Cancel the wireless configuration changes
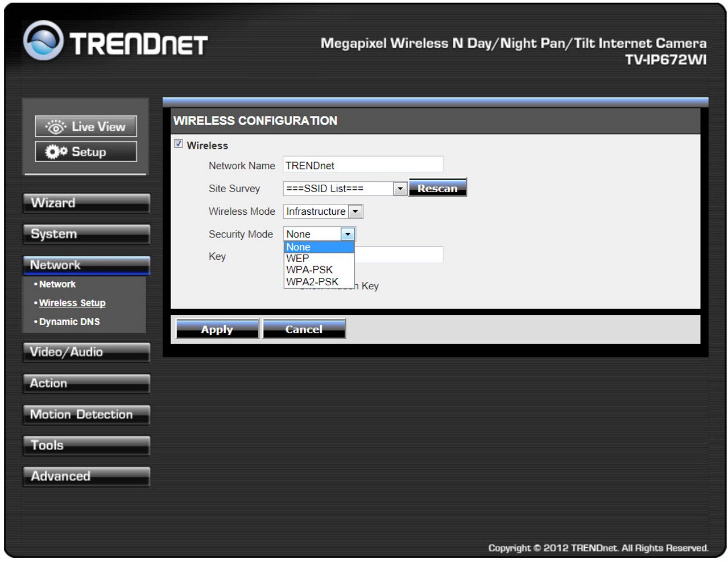Image resolution: width=728 pixels, height=562 pixels. pos(304,329)
